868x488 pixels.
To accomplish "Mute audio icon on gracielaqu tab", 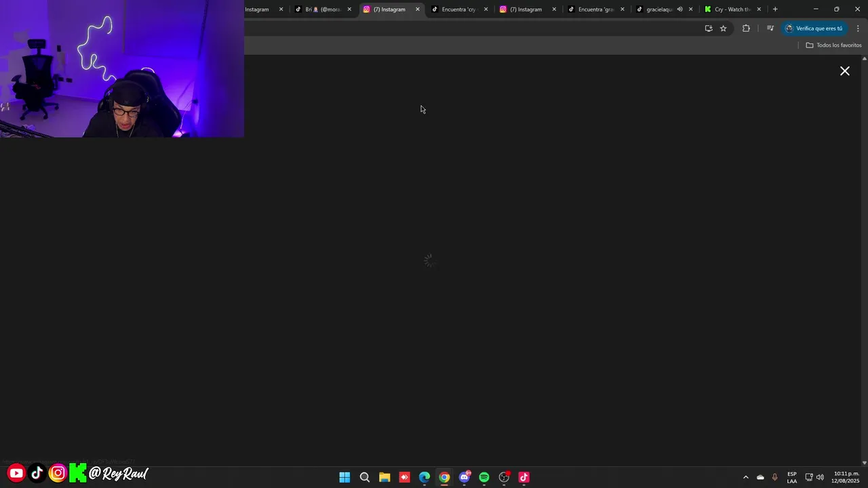I will click(679, 9).
